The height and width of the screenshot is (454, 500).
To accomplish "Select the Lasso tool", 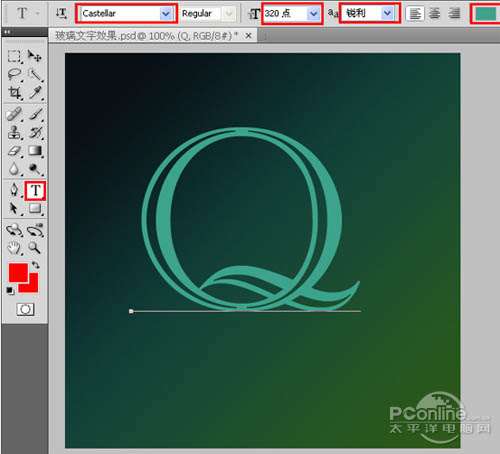I will 14,75.
